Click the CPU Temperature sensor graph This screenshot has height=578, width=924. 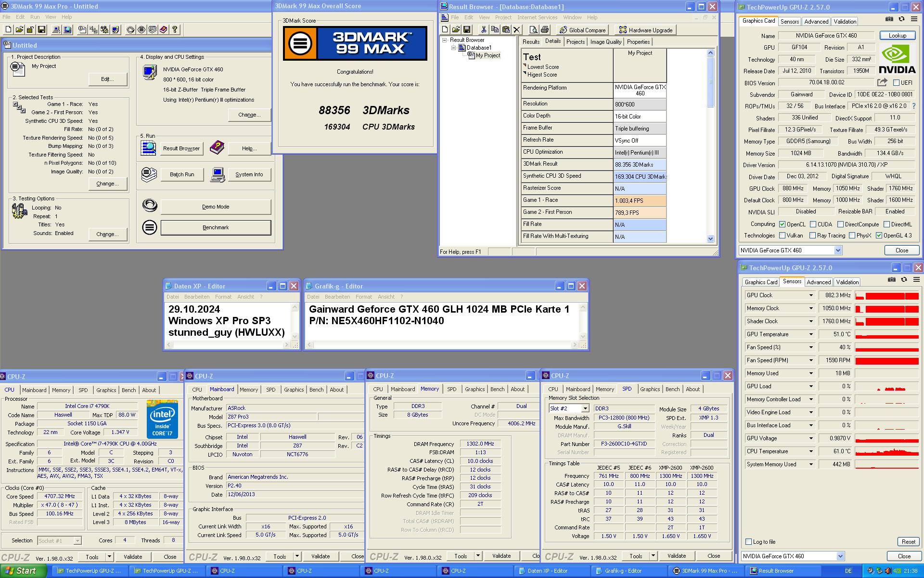coord(887,451)
